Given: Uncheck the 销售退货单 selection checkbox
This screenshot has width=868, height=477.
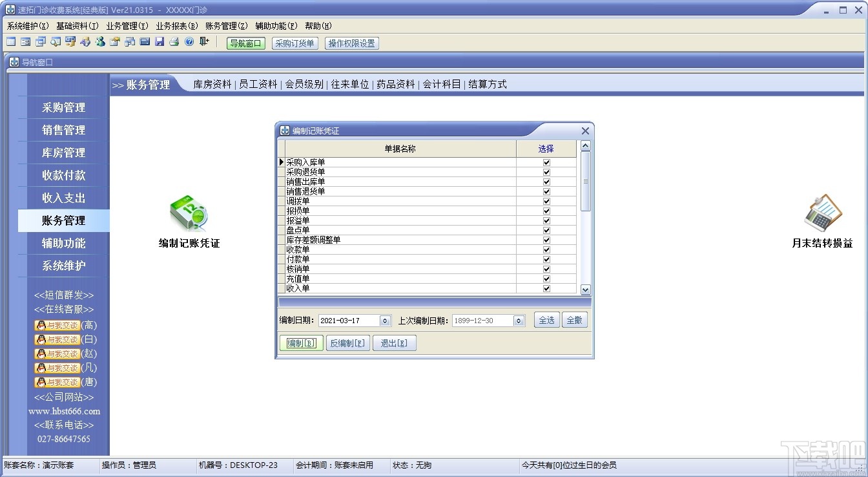Looking at the screenshot, I should click(546, 191).
